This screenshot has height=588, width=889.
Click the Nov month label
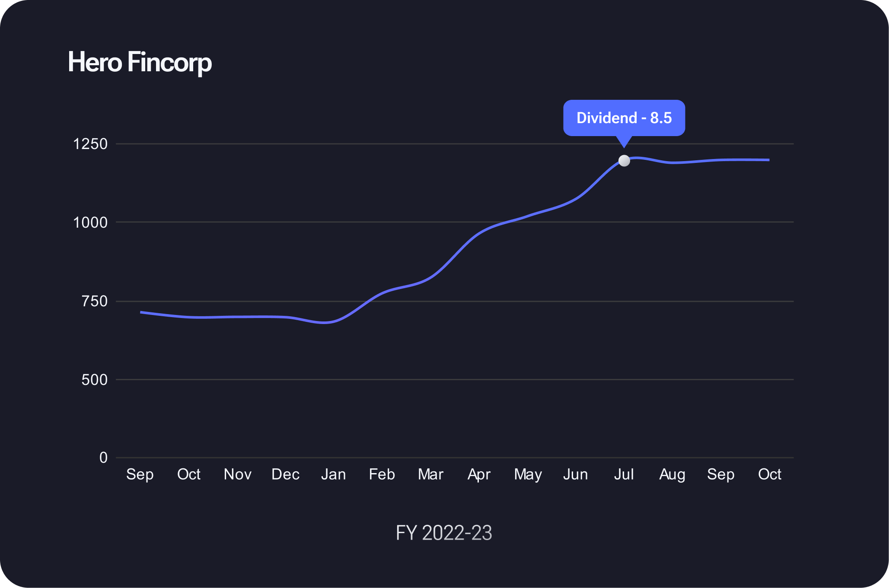click(237, 474)
